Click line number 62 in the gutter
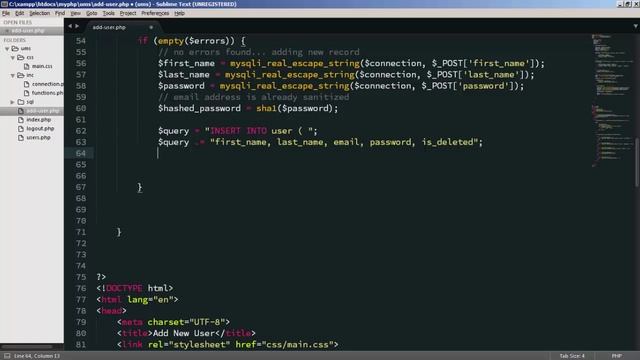 click(x=81, y=131)
